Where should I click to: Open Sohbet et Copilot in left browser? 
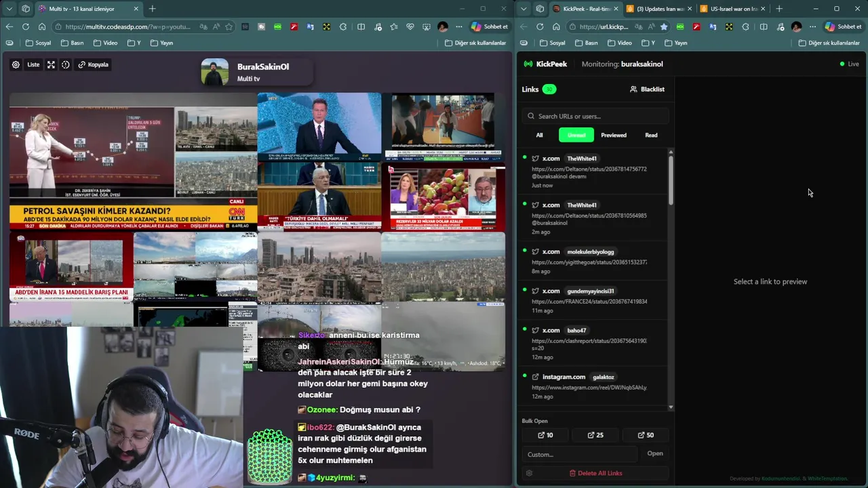489,26
